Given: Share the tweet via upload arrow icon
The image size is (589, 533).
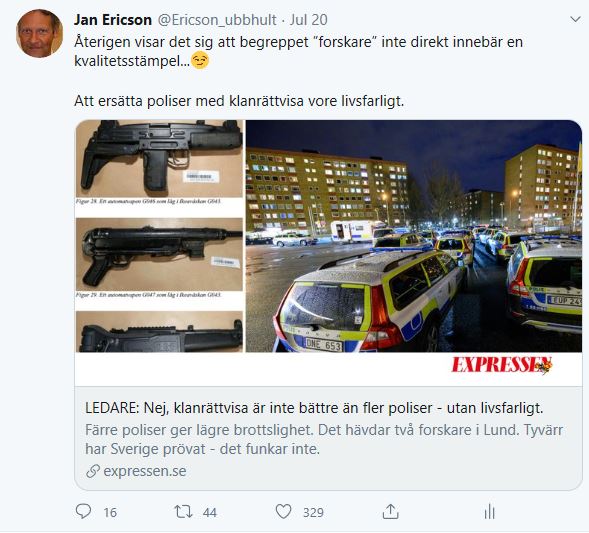Looking at the screenshot, I should 390,511.
